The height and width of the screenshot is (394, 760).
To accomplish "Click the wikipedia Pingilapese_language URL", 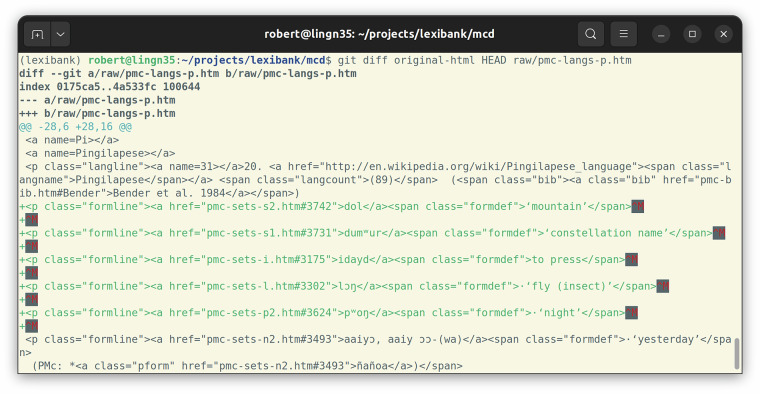I will (x=479, y=167).
